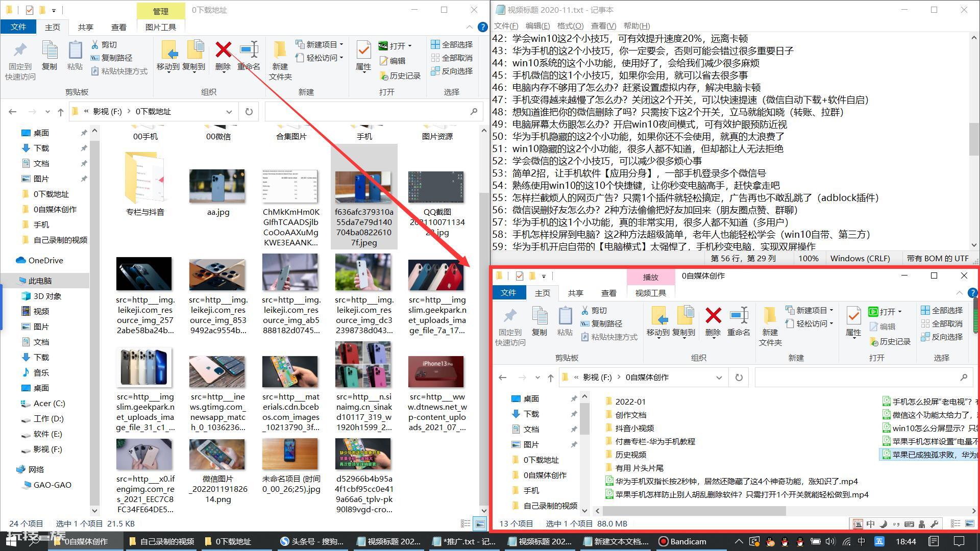The height and width of the screenshot is (551, 980).
Task: Open the 头条号 Sogou browser taskbar item
Action: pyautogui.click(x=312, y=541)
